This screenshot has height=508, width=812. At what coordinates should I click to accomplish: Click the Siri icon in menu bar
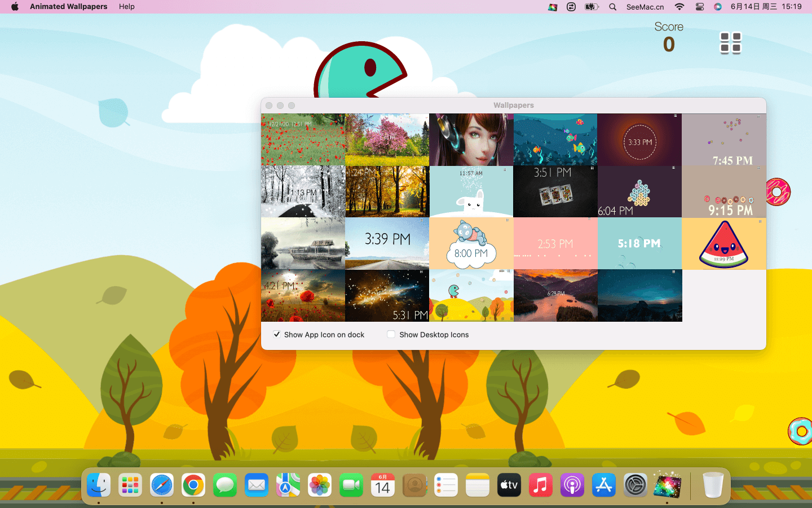(x=717, y=7)
